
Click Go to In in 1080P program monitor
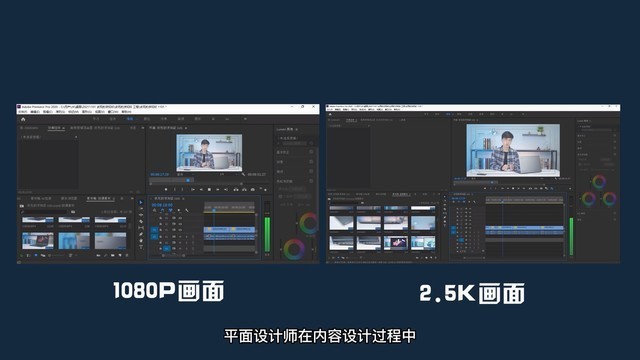click(193, 189)
